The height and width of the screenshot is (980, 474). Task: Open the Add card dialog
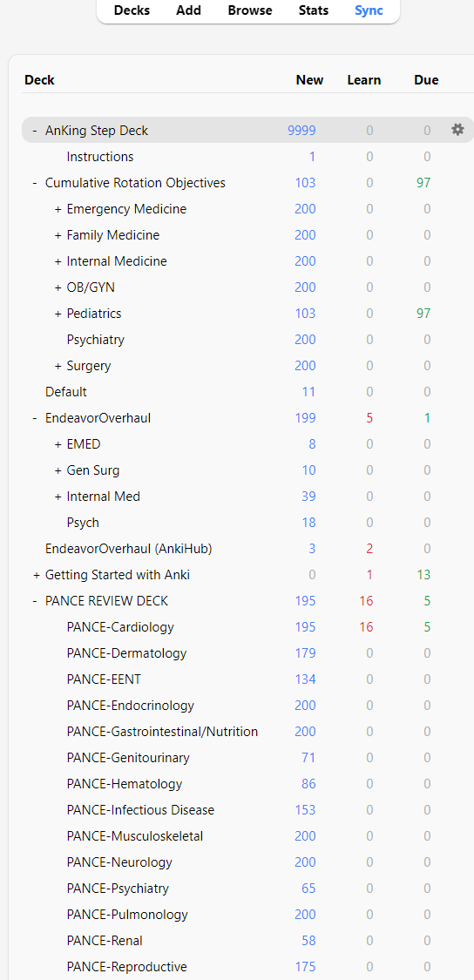tap(188, 10)
